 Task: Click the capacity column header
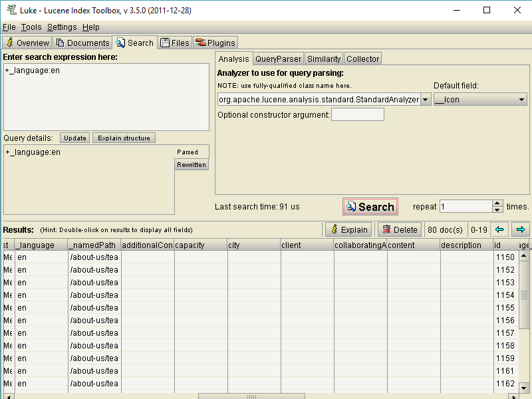point(201,245)
